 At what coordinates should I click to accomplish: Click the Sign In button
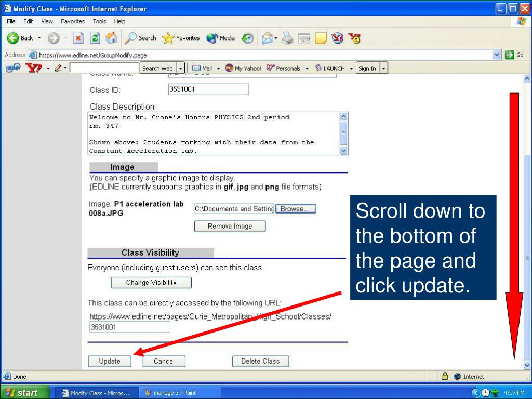368,68
